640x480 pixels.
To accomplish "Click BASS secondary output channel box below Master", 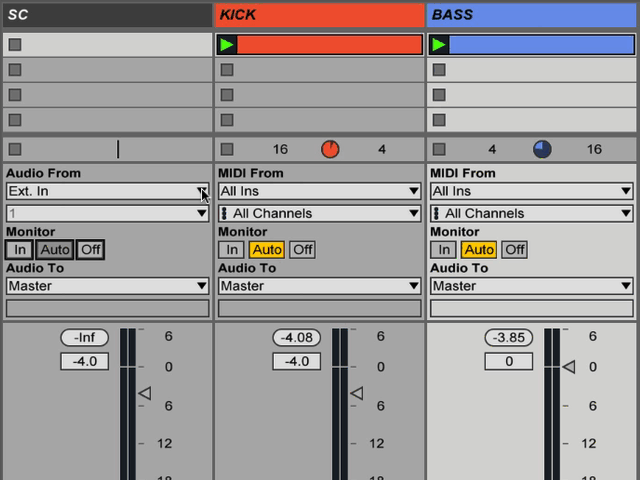I will [x=532, y=309].
